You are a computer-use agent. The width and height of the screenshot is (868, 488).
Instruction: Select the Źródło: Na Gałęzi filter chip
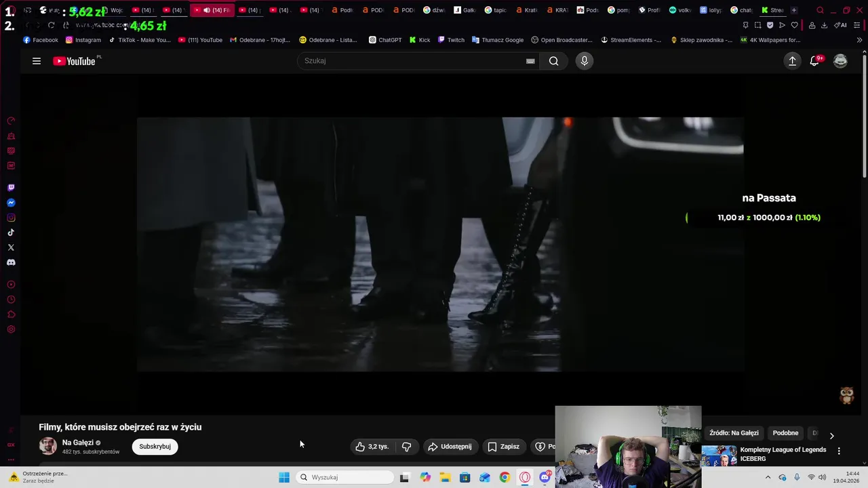[734, 433]
